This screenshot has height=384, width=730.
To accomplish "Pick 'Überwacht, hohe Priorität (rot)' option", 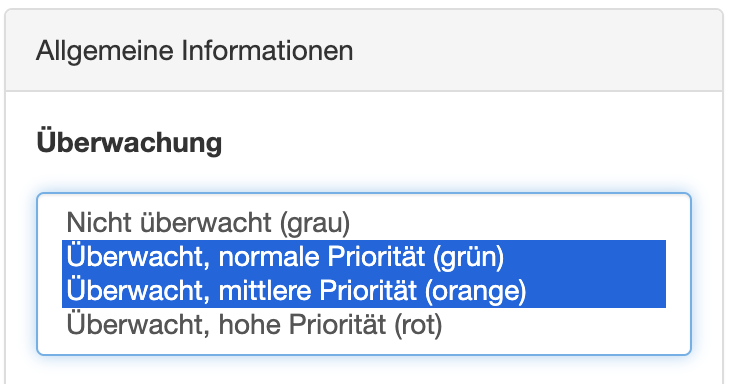I will 364,324.
